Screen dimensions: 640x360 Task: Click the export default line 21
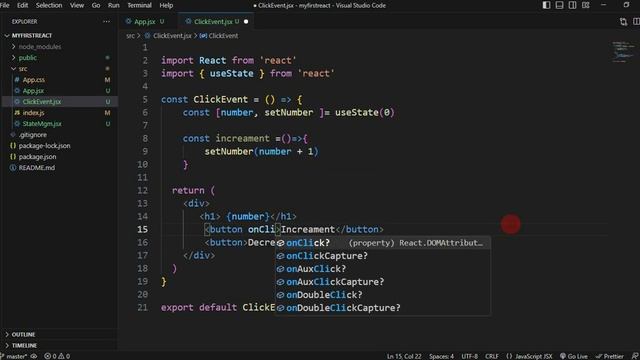(x=218, y=307)
